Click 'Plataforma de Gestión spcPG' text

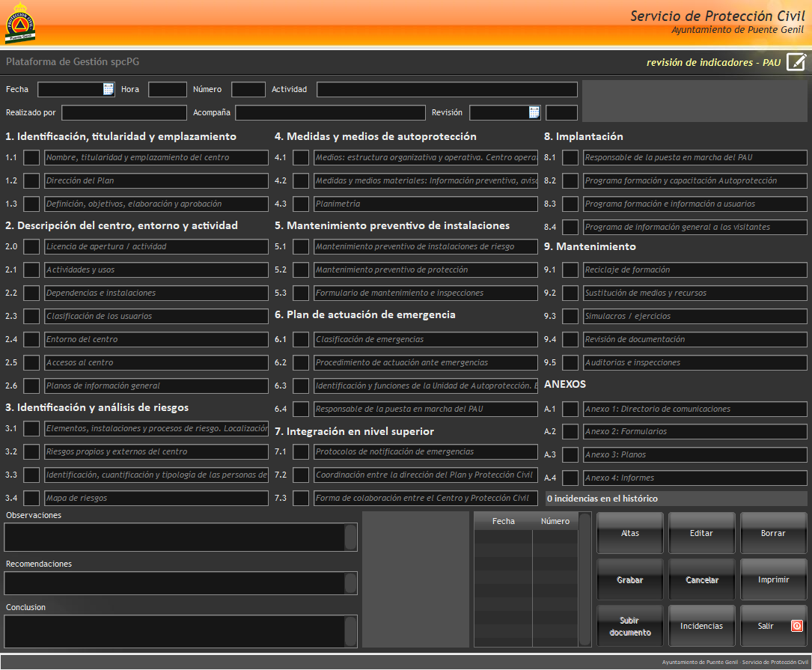[x=73, y=61]
